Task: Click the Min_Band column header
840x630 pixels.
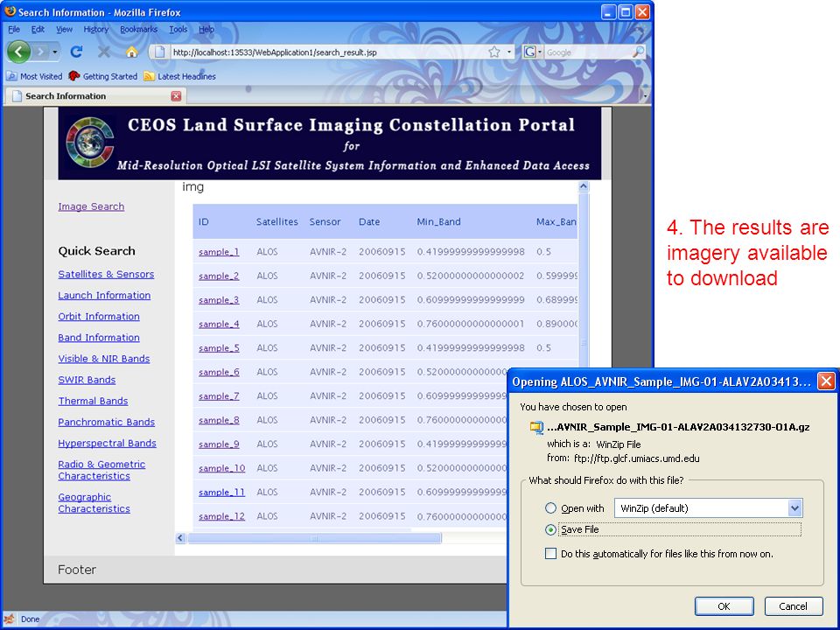Action: [438, 221]
